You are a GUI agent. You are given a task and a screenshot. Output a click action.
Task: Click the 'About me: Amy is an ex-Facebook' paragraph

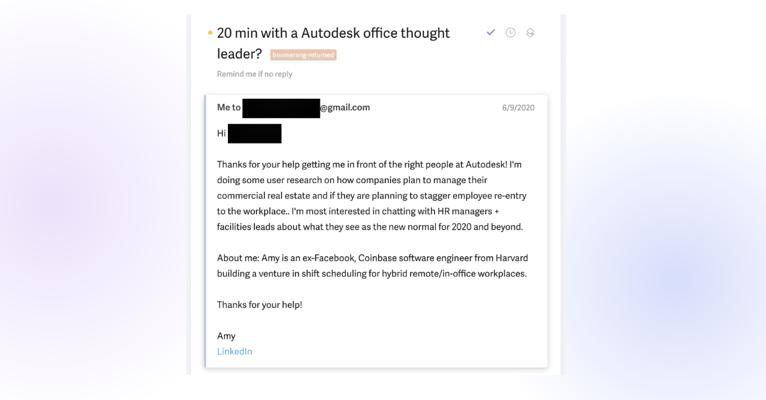point(371,265)
